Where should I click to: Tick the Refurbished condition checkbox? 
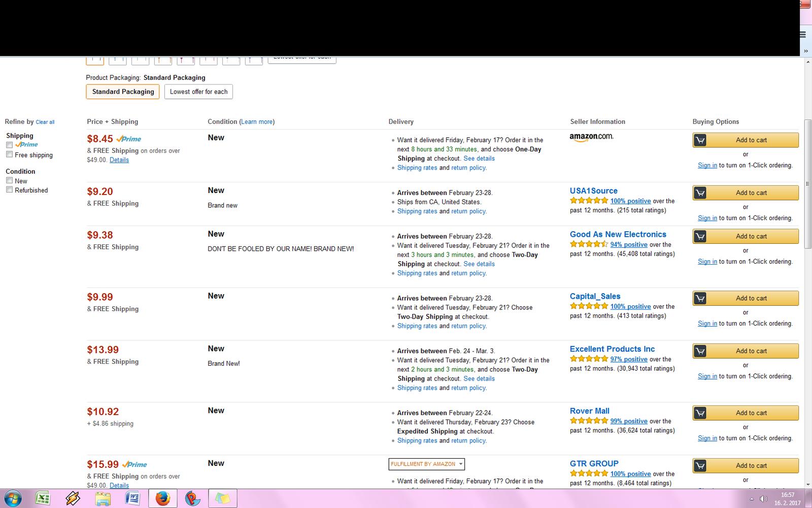click(9, 189)
